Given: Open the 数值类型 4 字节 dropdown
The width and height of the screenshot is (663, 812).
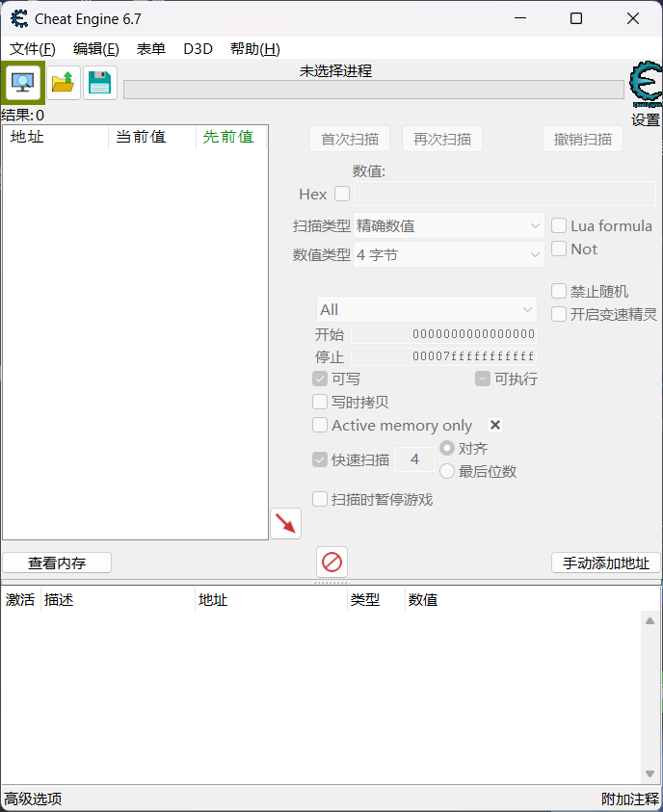Looking at the screenshot, I should 448,255.
